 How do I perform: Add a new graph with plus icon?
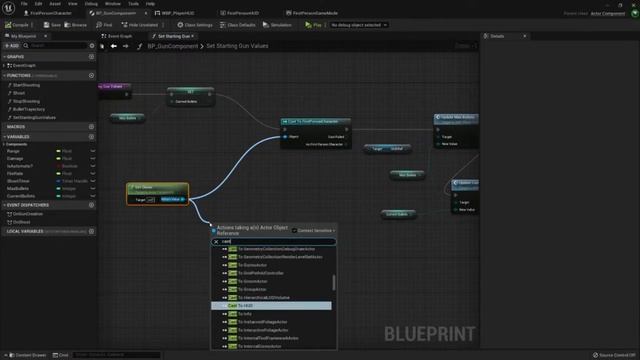[91, 57]
